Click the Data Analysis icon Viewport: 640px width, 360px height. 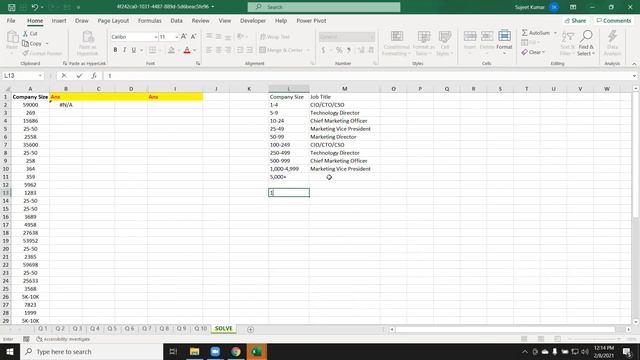[x=612, y=37]
